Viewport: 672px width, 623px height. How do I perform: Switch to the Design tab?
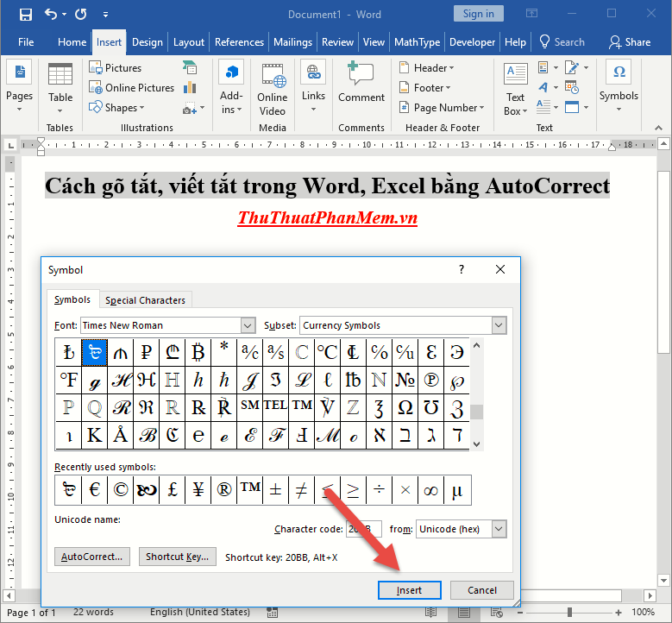click(x=147, y=42)
